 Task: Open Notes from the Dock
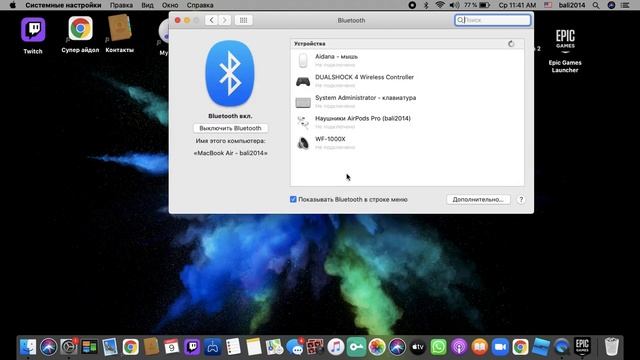click(253, 347)
